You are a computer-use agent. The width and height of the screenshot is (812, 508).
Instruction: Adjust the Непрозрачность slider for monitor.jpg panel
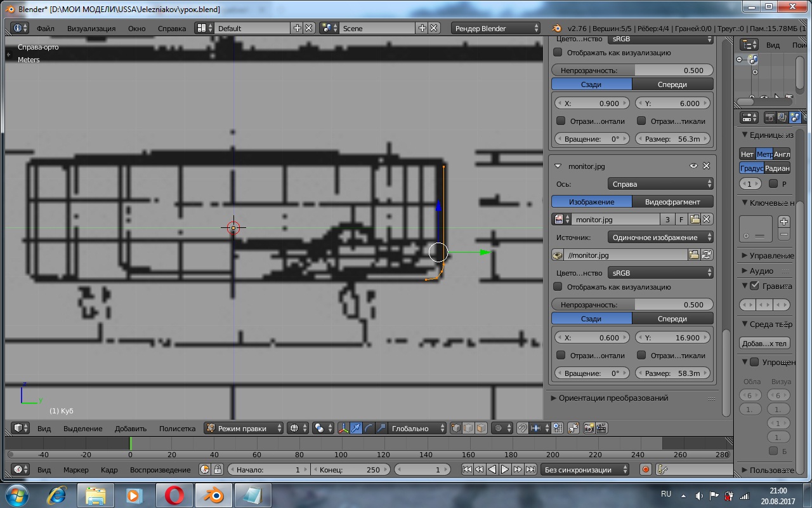pos(632,304)
